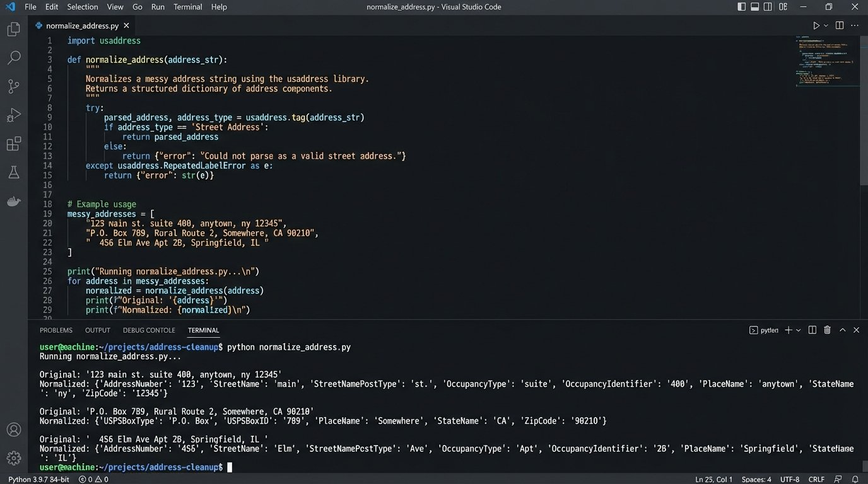Screen dimensions: 868x484
Task: Open the Explorer view in activity bar
Action: 13,29
